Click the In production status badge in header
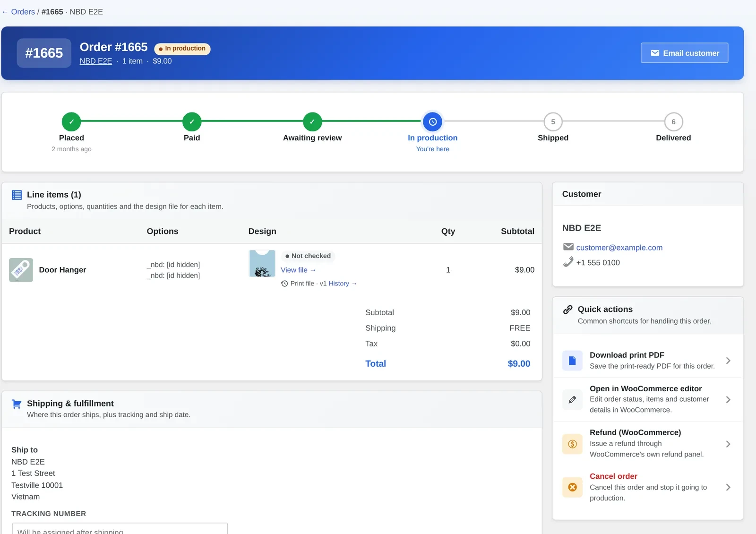Viewport: 756px width, 534px height. click(182, 49)
